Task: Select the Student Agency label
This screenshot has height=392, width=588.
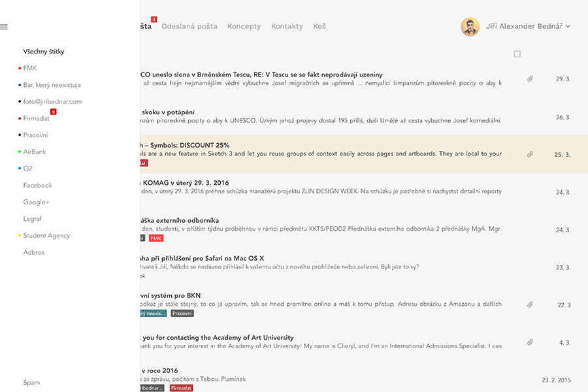Action: tap(46, 236)
